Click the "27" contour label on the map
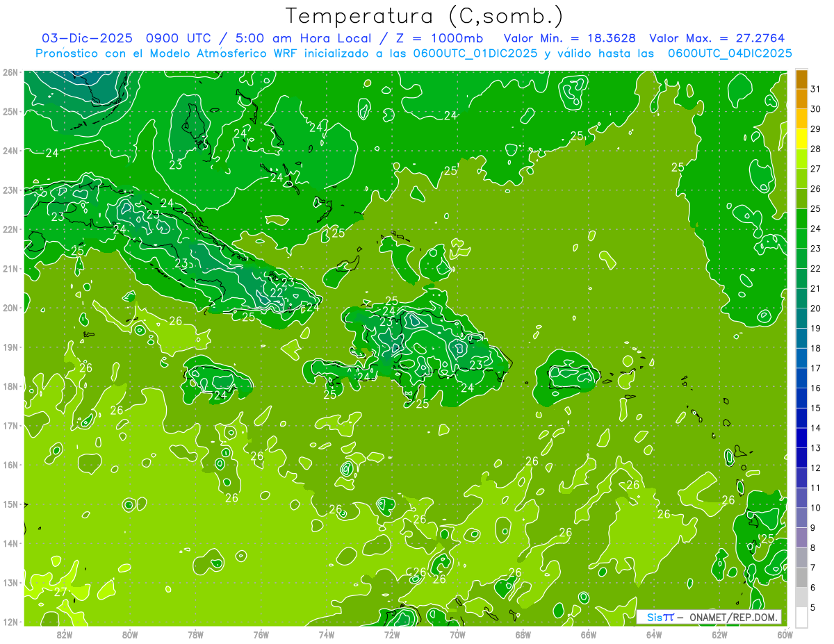Viewport: 834px width, 644px height. [60, 592]
